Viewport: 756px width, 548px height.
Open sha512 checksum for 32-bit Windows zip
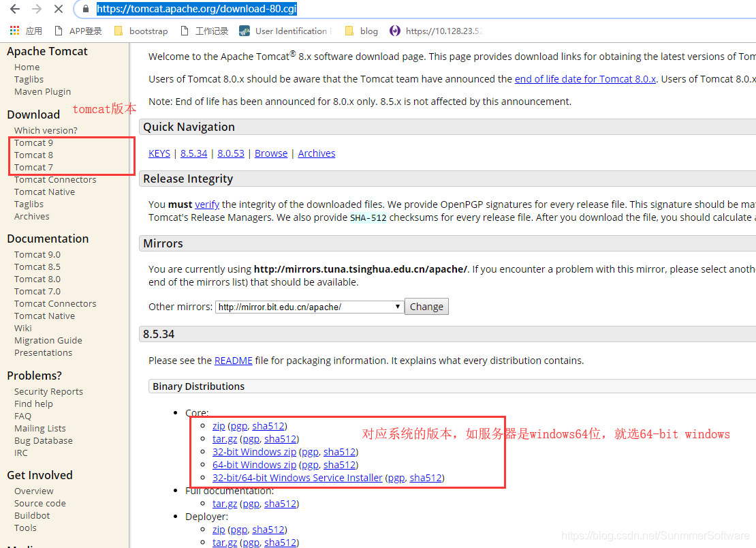[x=339, y=452]
